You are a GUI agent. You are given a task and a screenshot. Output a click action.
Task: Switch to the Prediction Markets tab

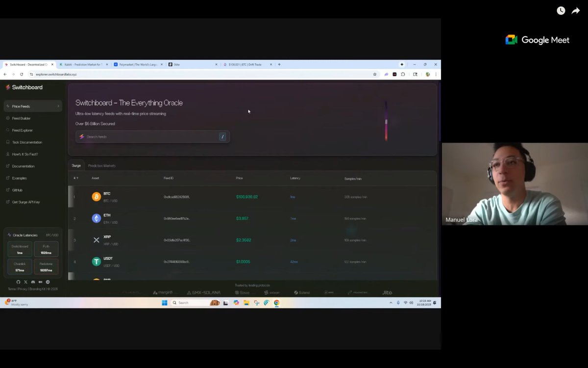(x=102, y=166)
